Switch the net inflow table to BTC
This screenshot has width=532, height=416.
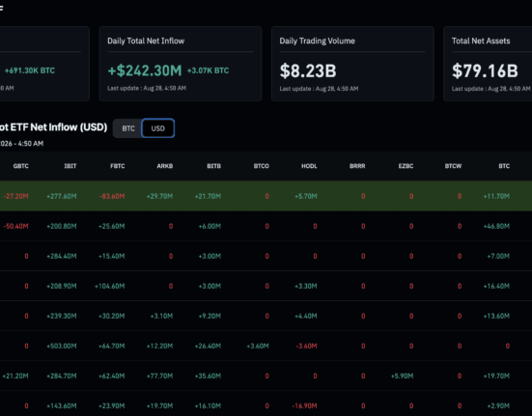tap(127, 128)
